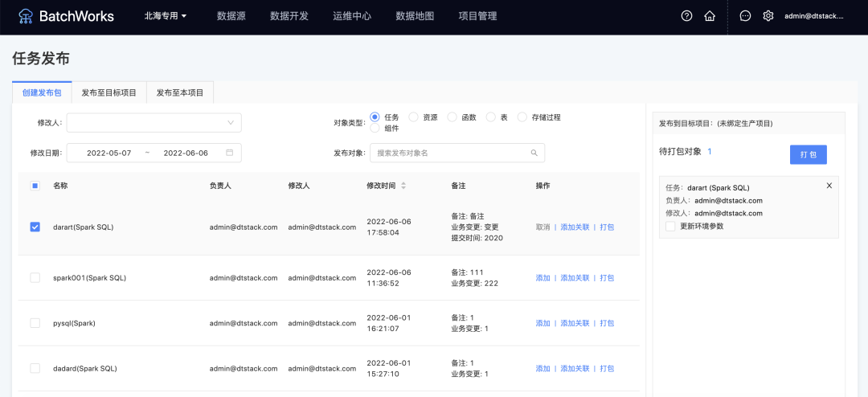Screen dimensions: 868x397
Task: Remove darart item with X icon
Action: pos(829,186)
